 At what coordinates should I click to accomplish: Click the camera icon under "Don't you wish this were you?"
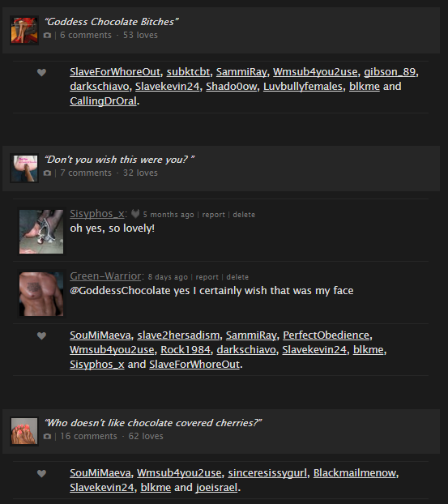(x=47, y=173)
